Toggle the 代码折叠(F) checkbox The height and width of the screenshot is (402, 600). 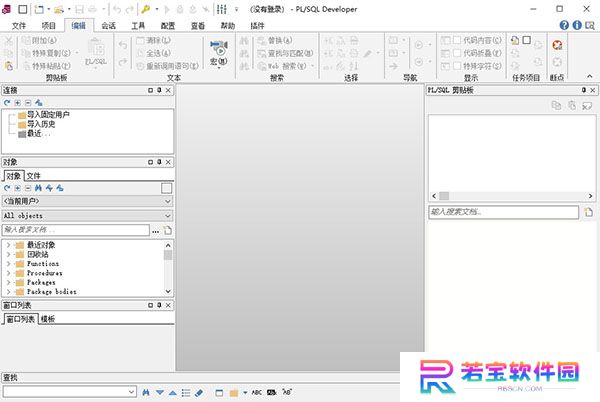point(457,53)
